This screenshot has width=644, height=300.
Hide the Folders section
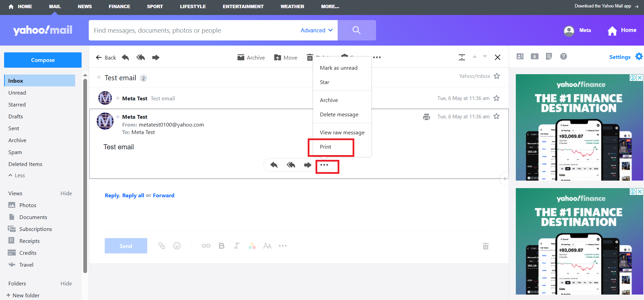click(66, 283)
